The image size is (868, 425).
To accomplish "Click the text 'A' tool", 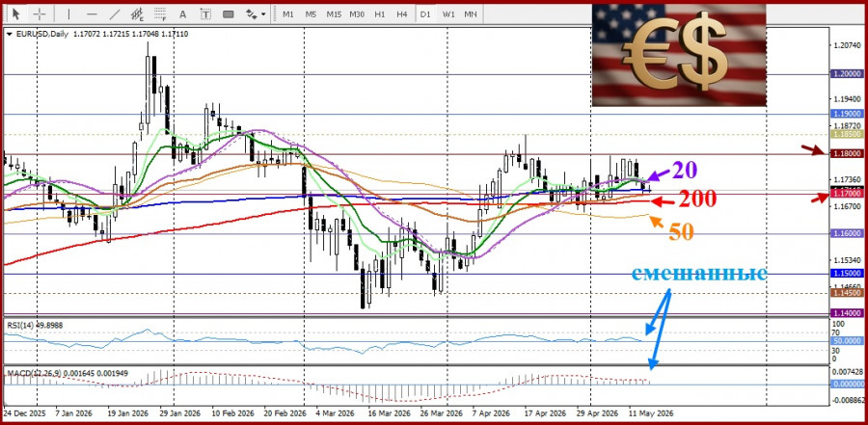I will [x=182, y=14].
